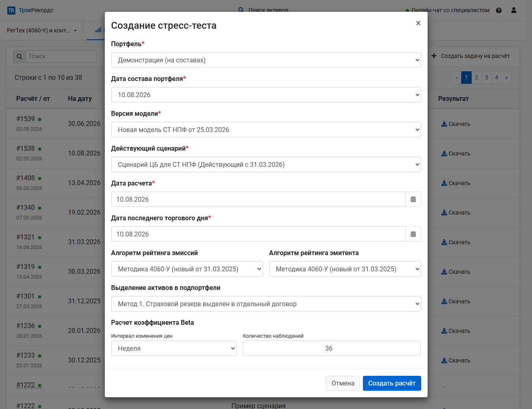Download result for calculation #1233

[x=456, y=360]
